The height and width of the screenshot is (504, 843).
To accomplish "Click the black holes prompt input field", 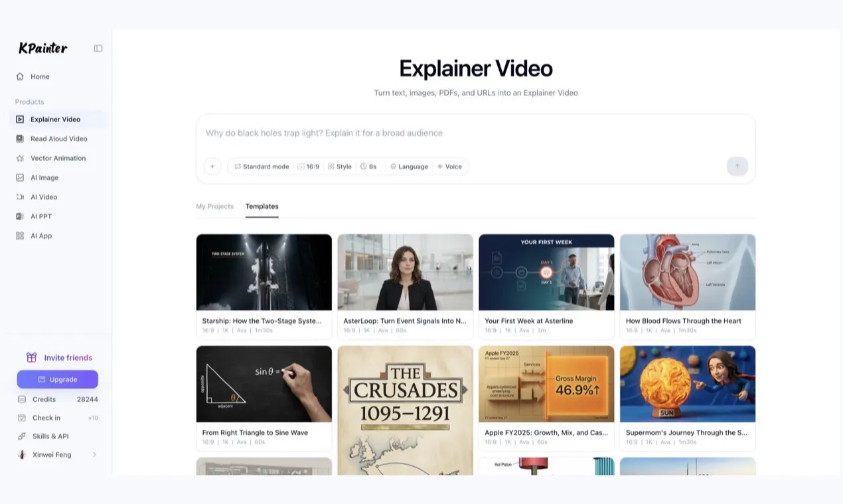I will tap(475, 133).
